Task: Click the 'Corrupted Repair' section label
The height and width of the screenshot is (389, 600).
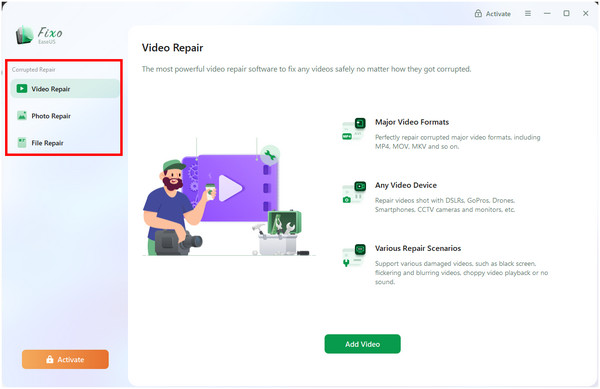Action: tap(33, 70)
